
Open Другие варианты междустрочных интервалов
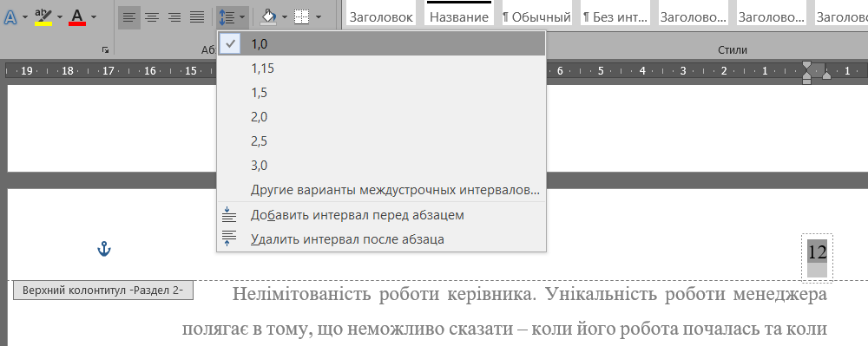381,190
